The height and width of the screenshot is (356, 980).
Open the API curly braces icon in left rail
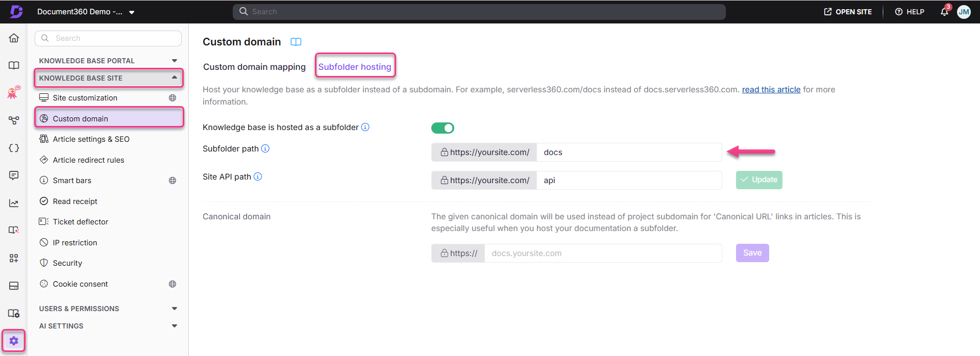pyautogui.click(x=14, y=148)
